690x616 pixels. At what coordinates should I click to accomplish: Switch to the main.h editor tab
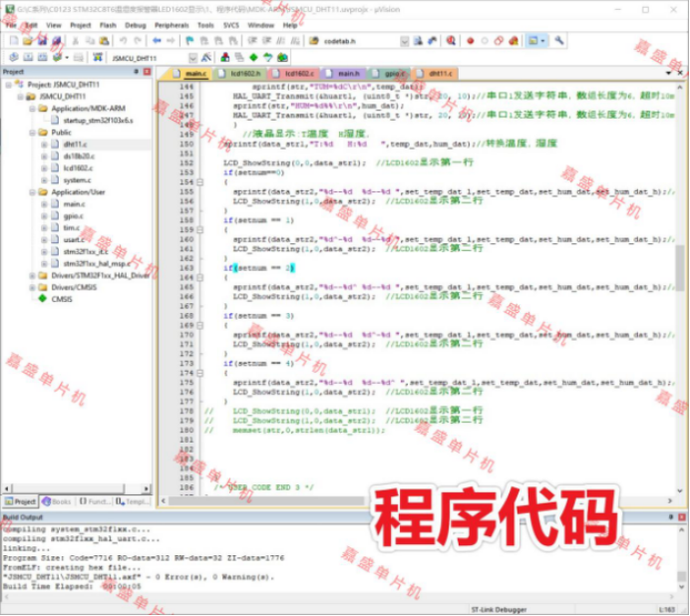(344, 74)
